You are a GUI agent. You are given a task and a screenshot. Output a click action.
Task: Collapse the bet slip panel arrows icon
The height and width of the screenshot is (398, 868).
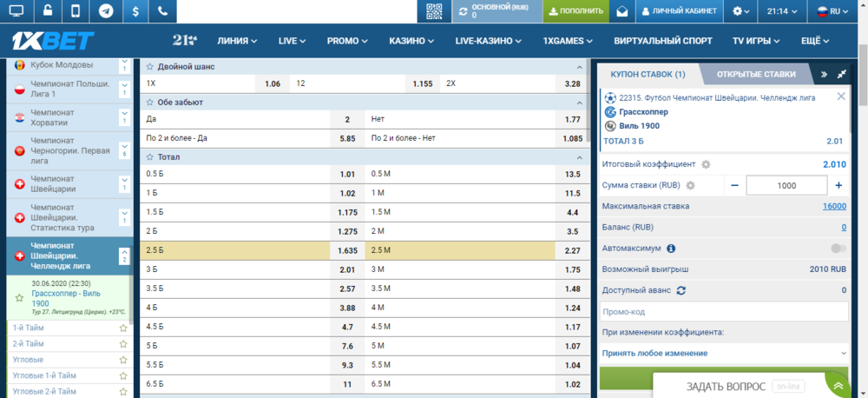click(841, 74)
